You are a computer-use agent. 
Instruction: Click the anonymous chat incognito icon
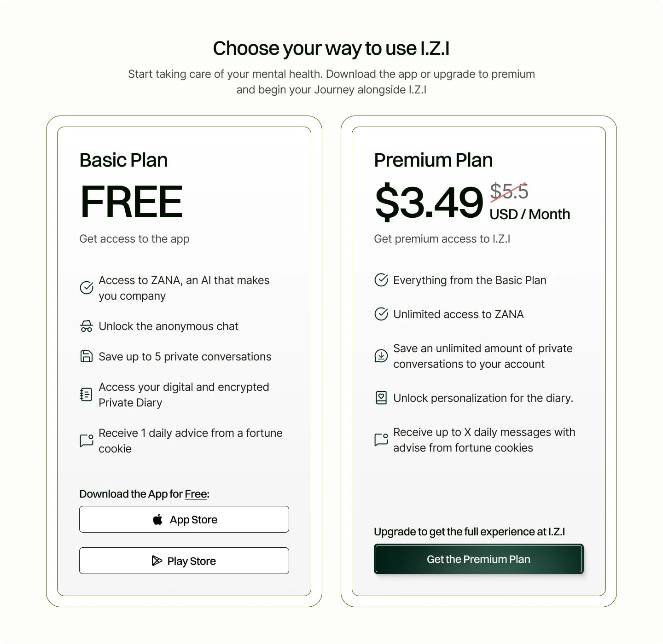pos(87,326)
